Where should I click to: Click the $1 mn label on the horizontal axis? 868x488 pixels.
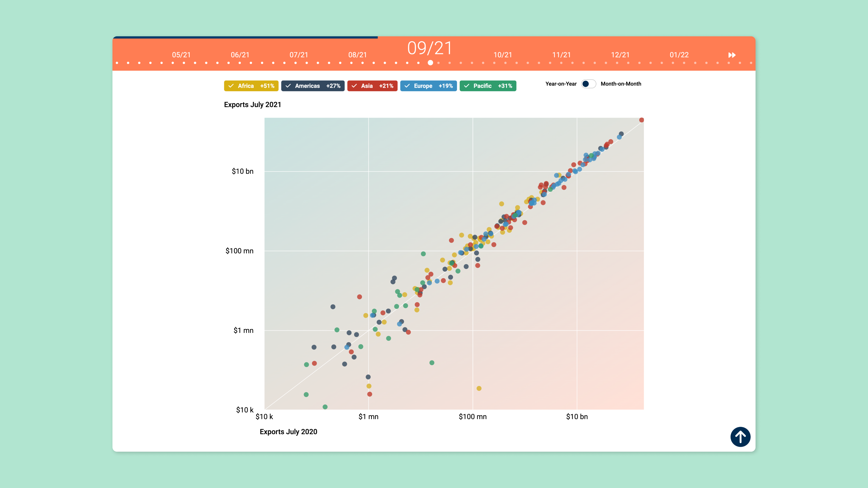click(x=368, y=417)
